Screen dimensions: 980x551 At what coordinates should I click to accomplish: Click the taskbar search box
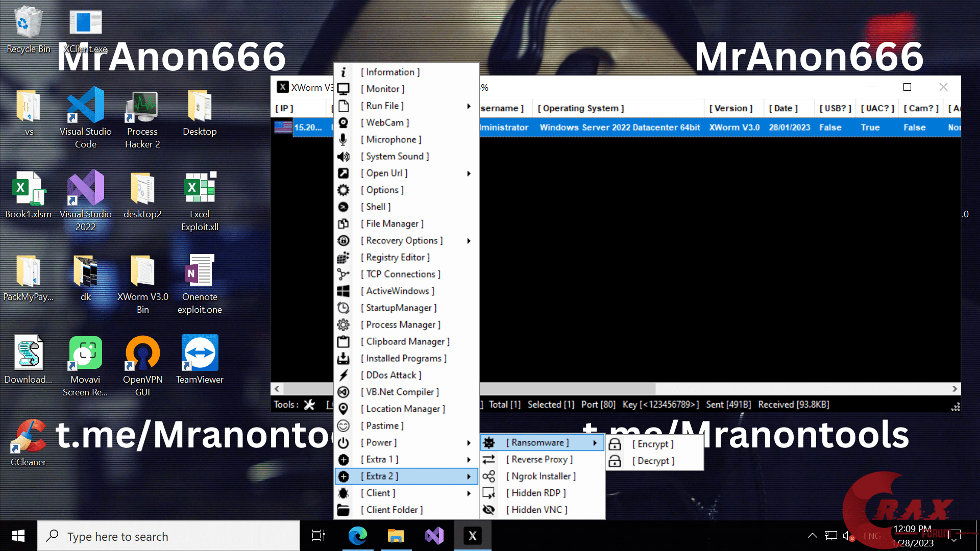click(168, 536)
